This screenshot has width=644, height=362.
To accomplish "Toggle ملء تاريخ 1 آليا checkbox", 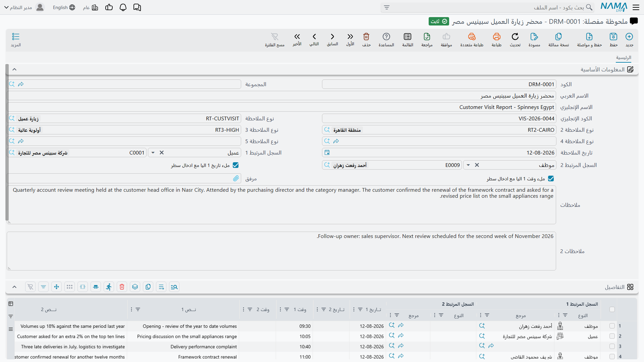I will (x=236, y=165).
